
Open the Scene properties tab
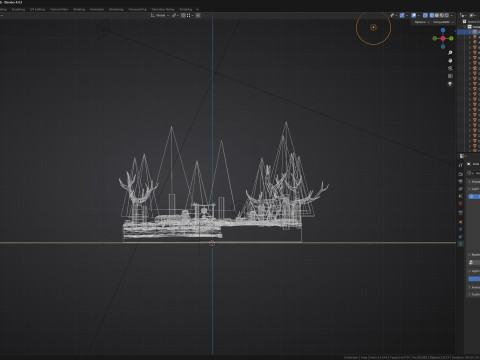click(461, 196)
